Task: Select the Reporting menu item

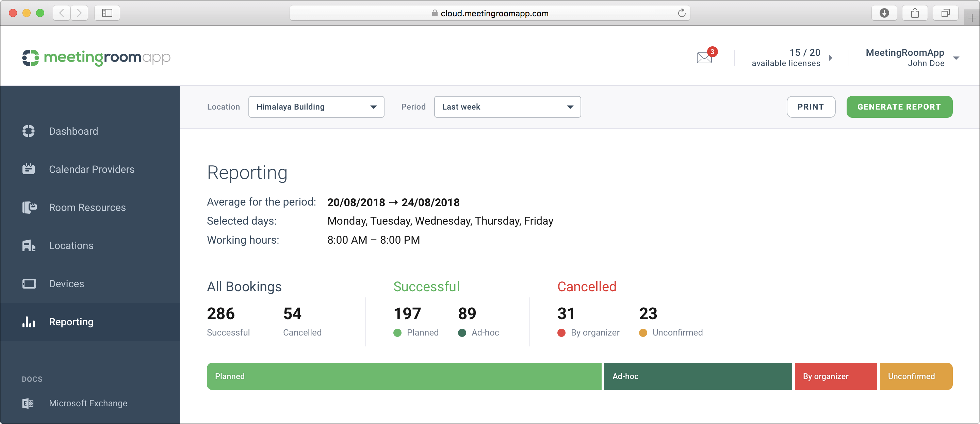Action: click(x=90, y=322)
